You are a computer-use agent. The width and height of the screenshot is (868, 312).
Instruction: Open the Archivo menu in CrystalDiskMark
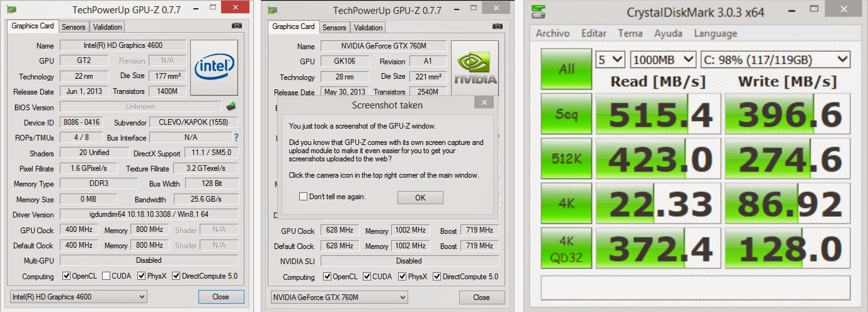(552, 33)
